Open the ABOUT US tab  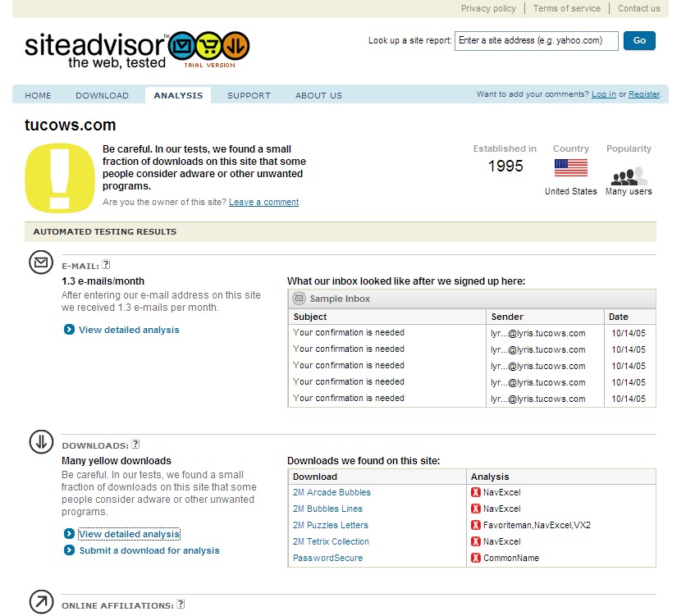pos(318,96)
